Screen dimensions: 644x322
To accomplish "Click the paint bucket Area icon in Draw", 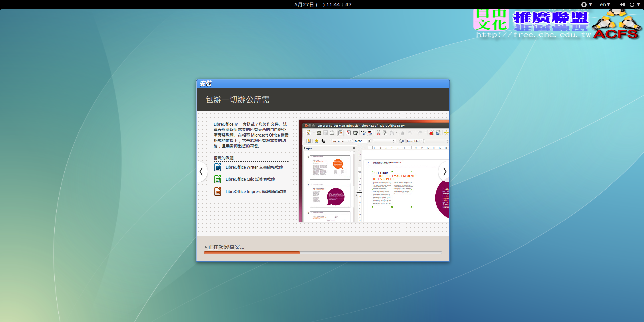I will click(401, 141).
